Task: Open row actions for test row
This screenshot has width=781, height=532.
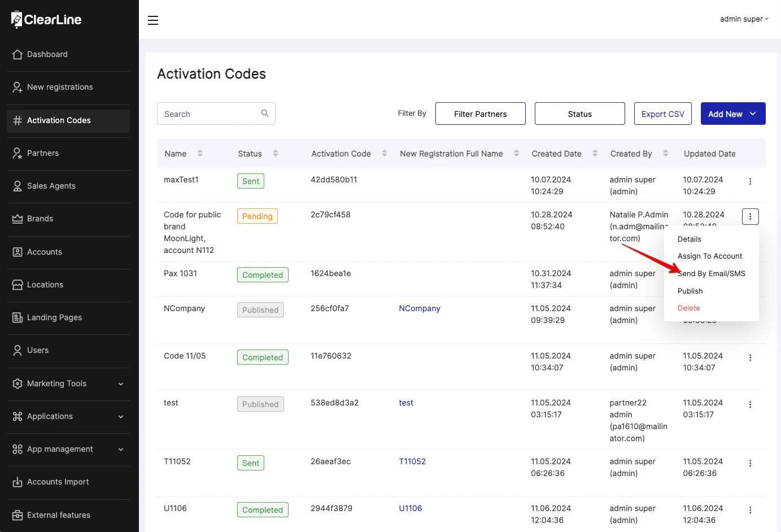Action: tap(750, 404)
